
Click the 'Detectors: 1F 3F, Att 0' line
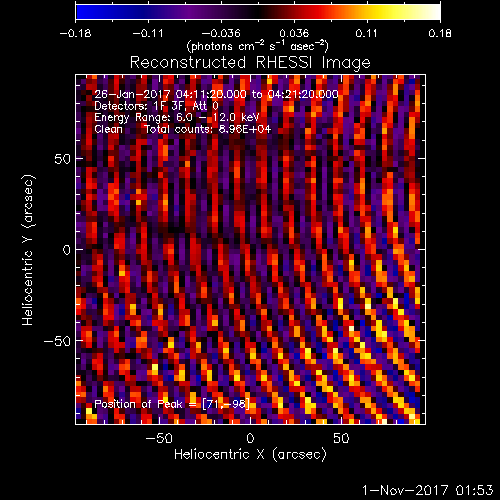(x=156, y=106)
